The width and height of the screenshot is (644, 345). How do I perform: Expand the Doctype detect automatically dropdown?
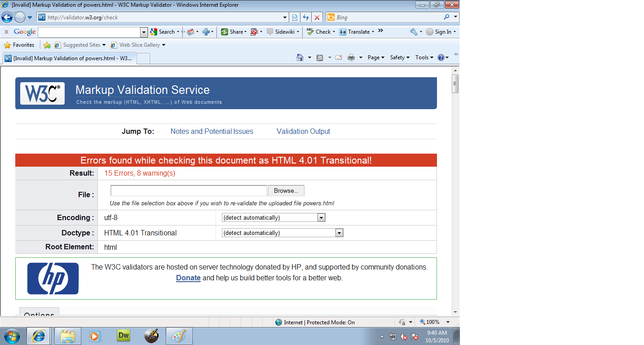pos(339,233)
